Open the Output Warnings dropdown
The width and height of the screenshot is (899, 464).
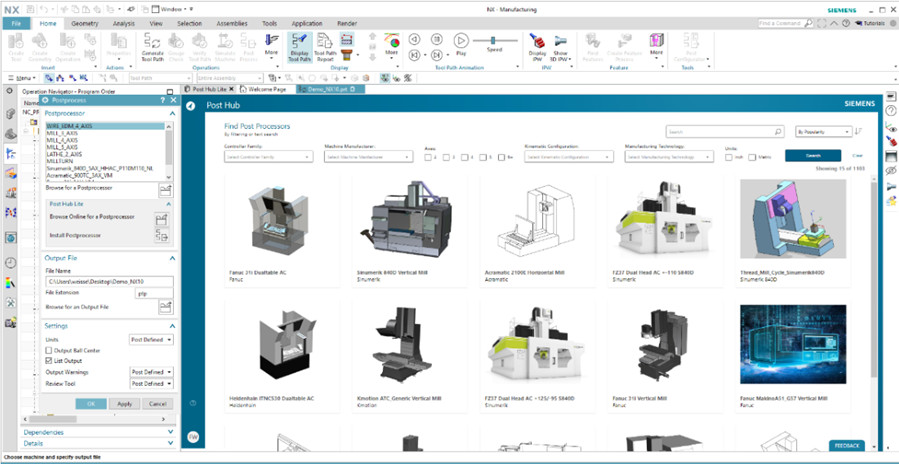152,372
